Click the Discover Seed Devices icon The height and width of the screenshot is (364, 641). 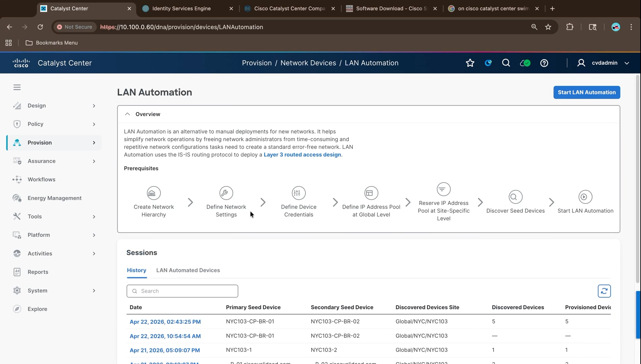tap(515, 197)
